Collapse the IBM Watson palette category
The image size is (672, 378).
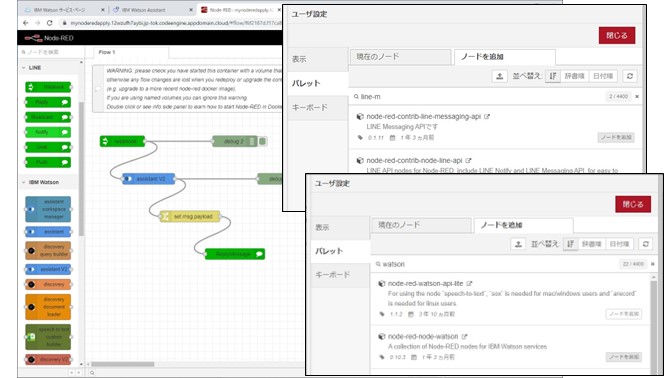coord(49,182)
